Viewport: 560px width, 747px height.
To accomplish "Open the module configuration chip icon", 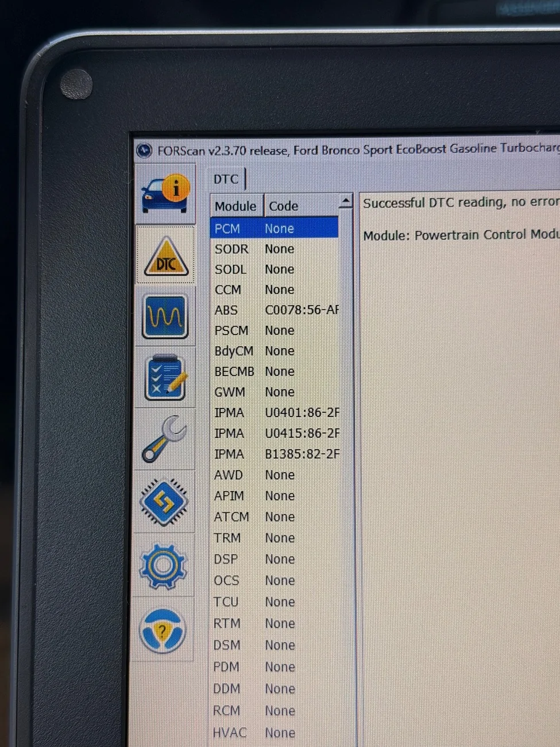I will 164,503.
